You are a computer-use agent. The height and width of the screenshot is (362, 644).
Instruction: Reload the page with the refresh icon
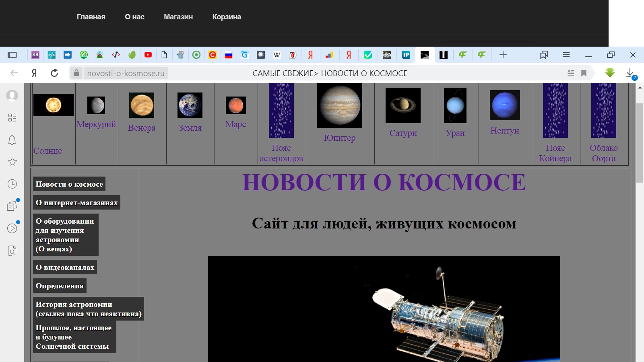(54, 73)
